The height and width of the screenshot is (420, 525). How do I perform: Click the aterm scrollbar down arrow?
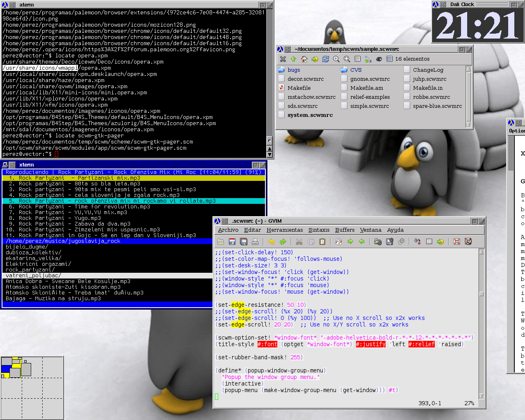(x=269, y=154)
